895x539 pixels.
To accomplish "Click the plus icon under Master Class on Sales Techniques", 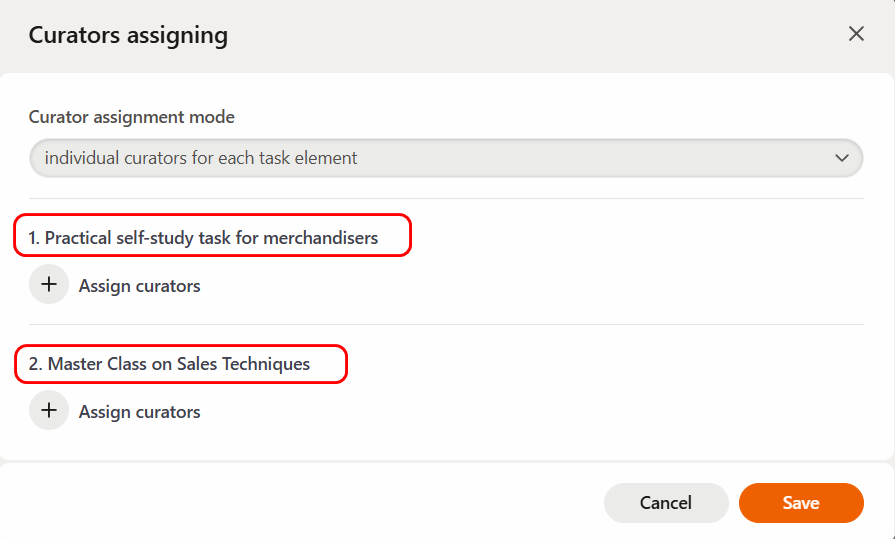I will pos(49,411).
